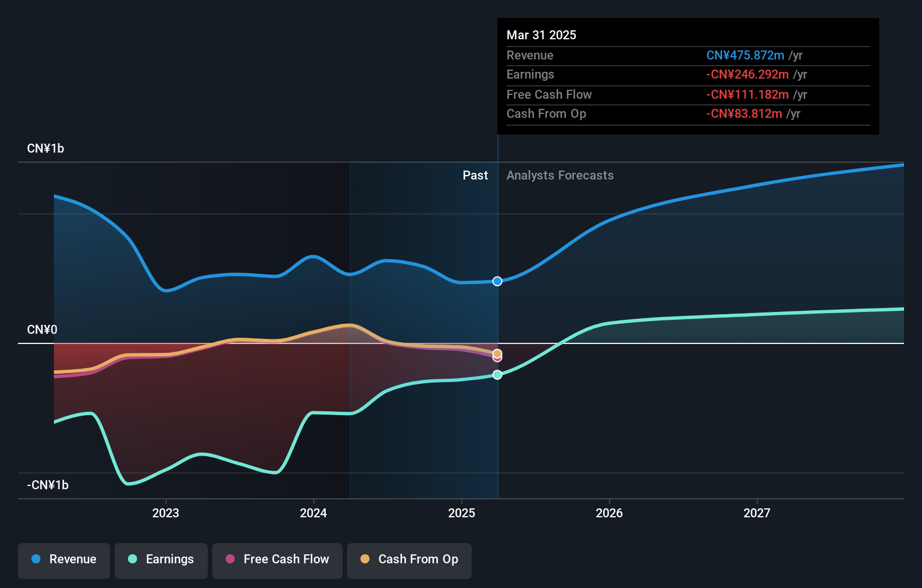Viewport: 922px width, 588px height.
Task: Toggle the Cash From Op legend button
Action: (x=409, y=561)
